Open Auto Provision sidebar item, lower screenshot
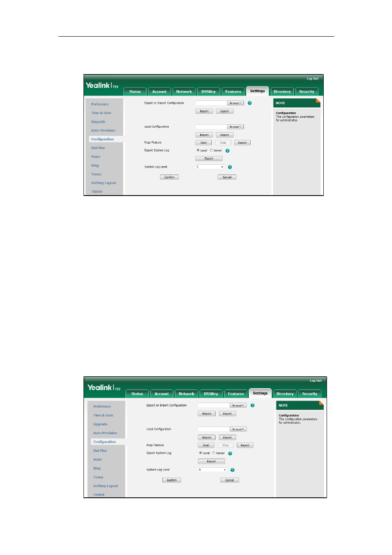The width and height of the screenshot is (392, 555). 105,433
